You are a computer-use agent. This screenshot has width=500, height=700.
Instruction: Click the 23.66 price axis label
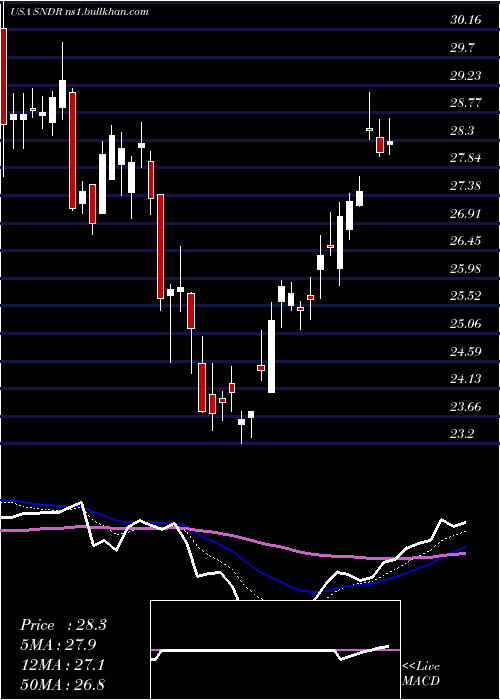tap(466, 407)
